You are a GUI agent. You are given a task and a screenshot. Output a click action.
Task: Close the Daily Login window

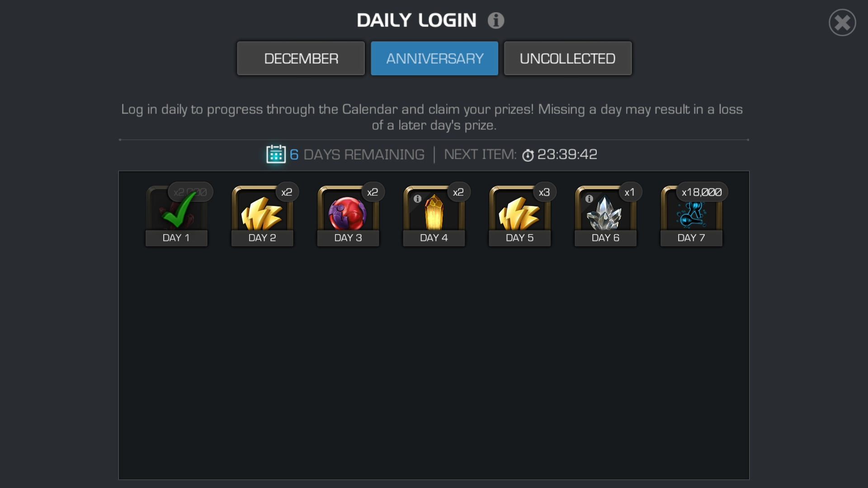coord(842,23)
